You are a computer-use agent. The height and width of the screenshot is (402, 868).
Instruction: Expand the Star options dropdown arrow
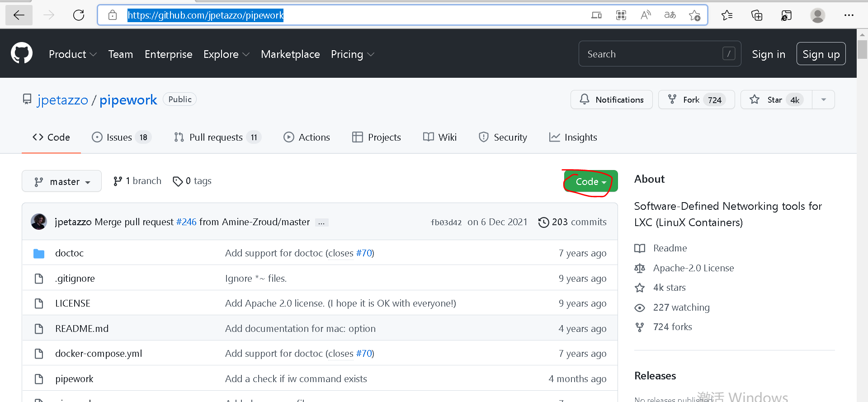823,99
